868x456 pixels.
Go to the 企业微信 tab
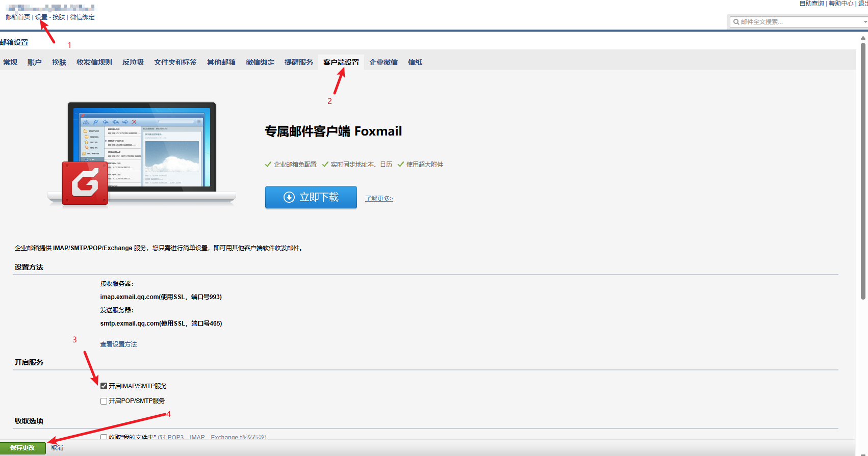click(383, 62)
